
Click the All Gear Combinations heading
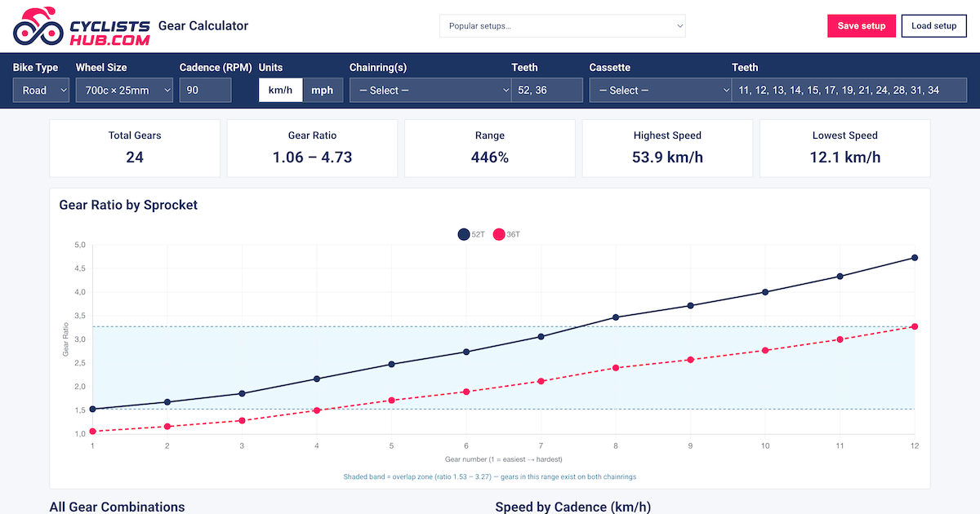(117, 507)
